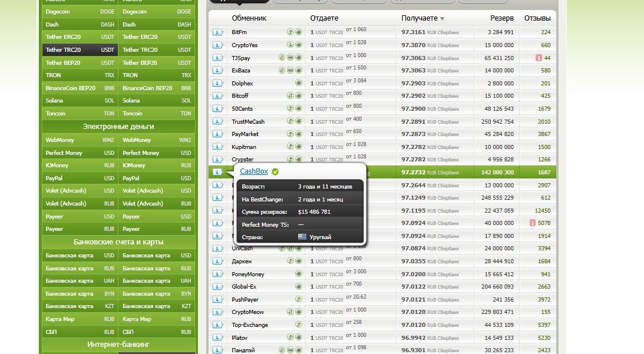Image resolution: width=644 pixels, height=354 pixels.
Task: Expand the Интернет-банкинг section header
Action: click(118, 344)
